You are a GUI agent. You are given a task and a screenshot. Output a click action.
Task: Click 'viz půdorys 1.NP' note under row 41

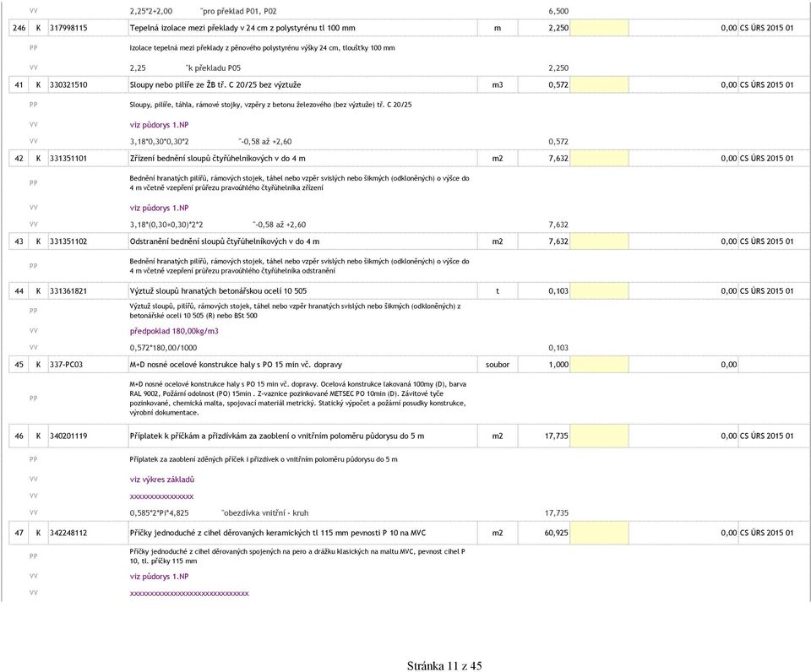point(160,125)
